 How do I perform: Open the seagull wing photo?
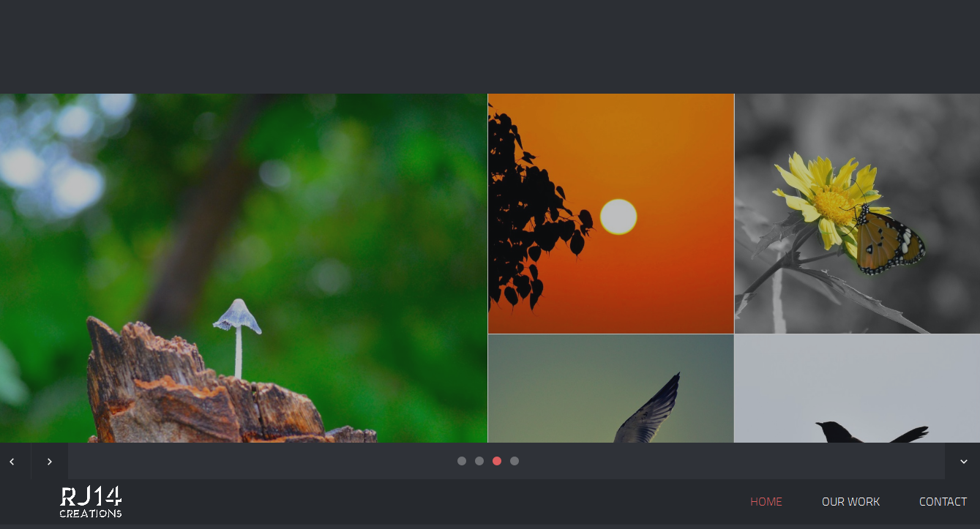[x=610, y=389]
